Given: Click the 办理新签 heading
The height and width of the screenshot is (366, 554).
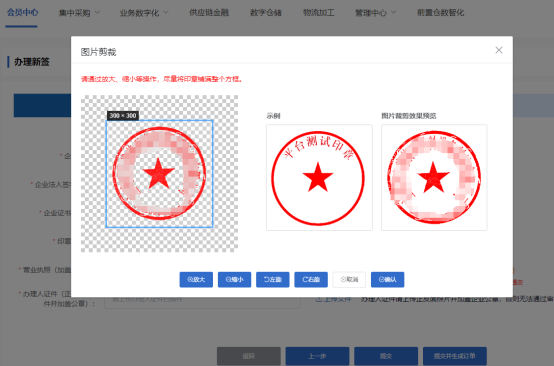Looking at the screenshot, I should (x=31, y=62).
